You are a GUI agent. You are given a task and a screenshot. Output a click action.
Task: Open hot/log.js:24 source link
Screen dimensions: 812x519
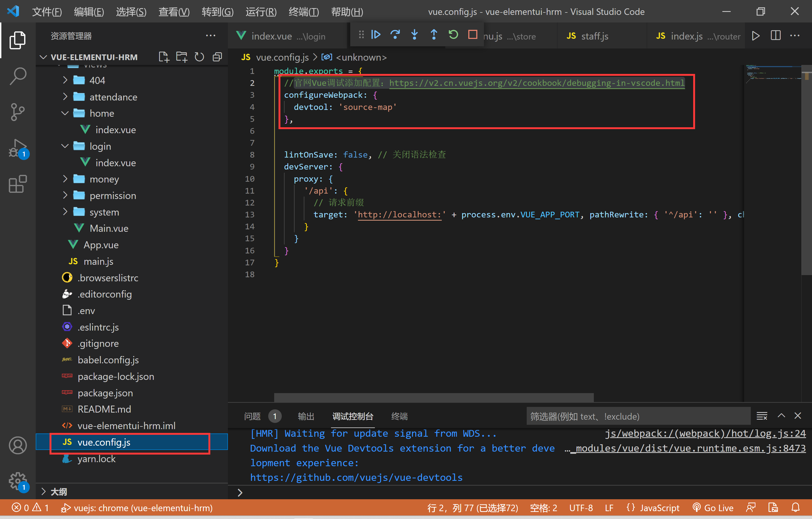coord(705,433)
